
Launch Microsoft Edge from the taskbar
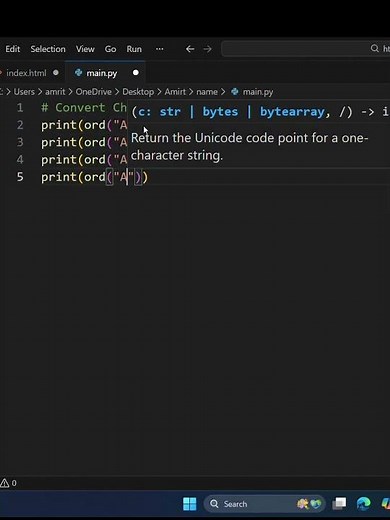click(x=364, y=504)
